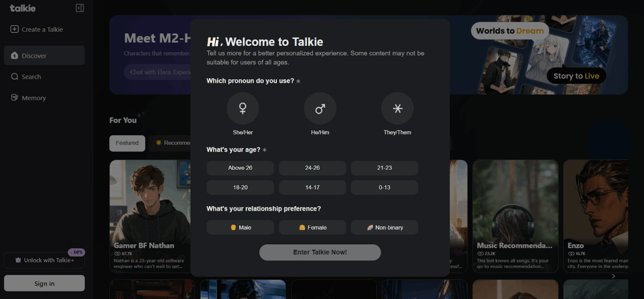Click the 16.7K views count on Enzo
The height and width of the screenshot is (299, 644).
pyautogui.click(x=577, y=253)
